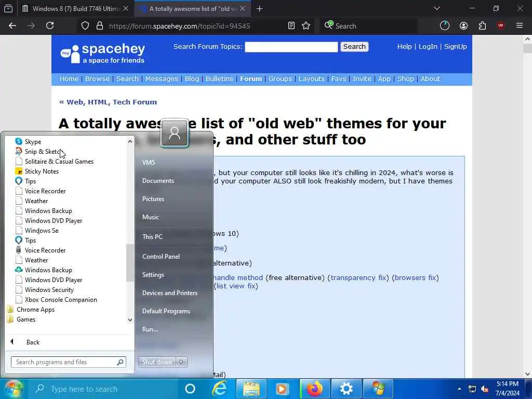532x399 pixels.
Task: Launch Internet Explorer from taskbar
Action: 220,389
